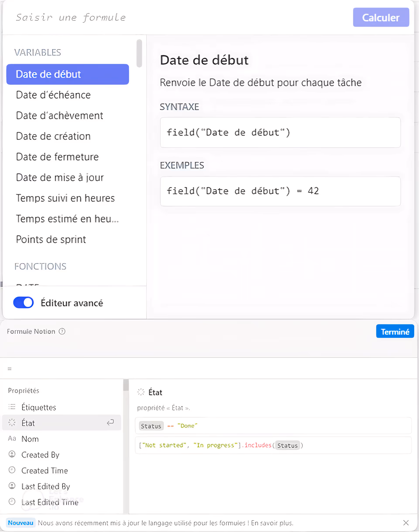Click the status spinner icon beside État property
Image resolution: width=419 pixels, height=532 pixels.
tap(12, 423)
